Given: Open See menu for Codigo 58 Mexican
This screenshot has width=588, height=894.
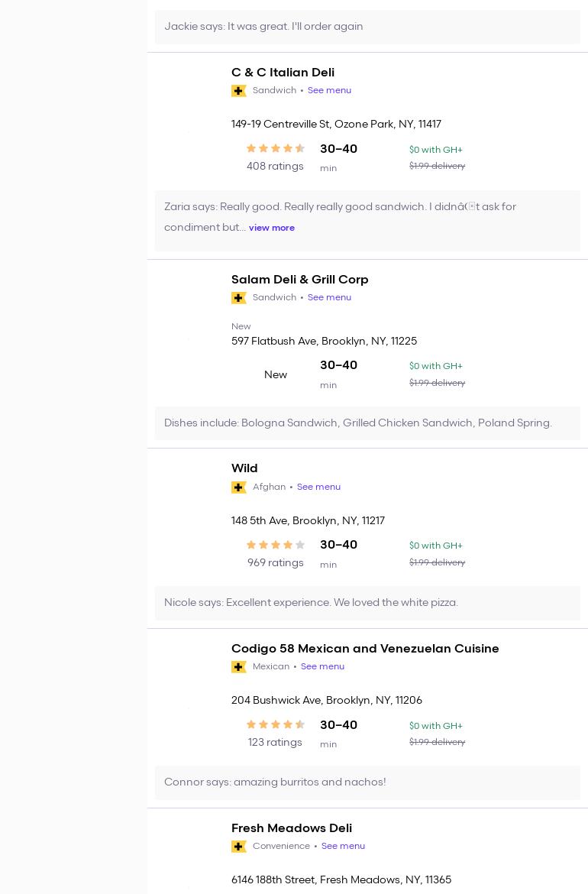Looking at the screenshot, I should pyautogui.click(x=322, y=666).
